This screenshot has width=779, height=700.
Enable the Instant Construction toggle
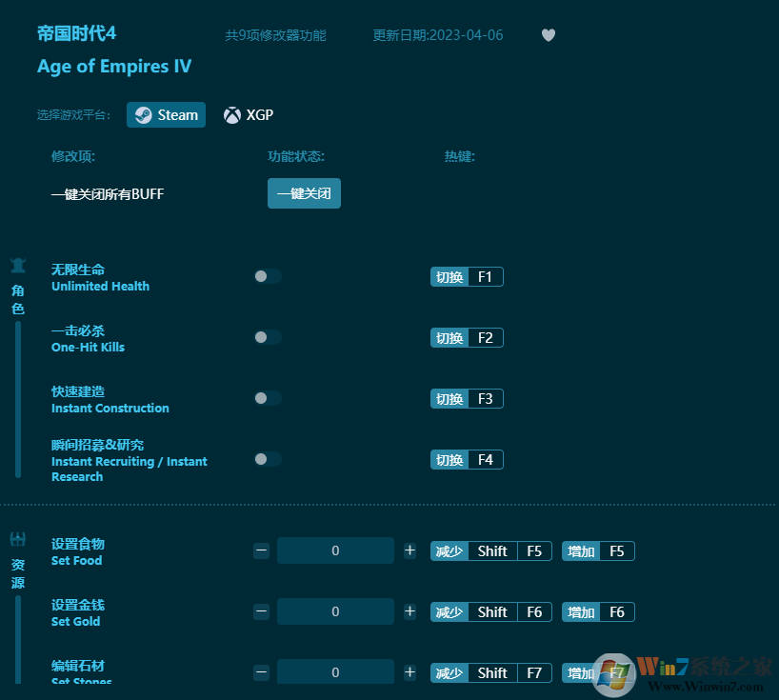tap(267, 398)
